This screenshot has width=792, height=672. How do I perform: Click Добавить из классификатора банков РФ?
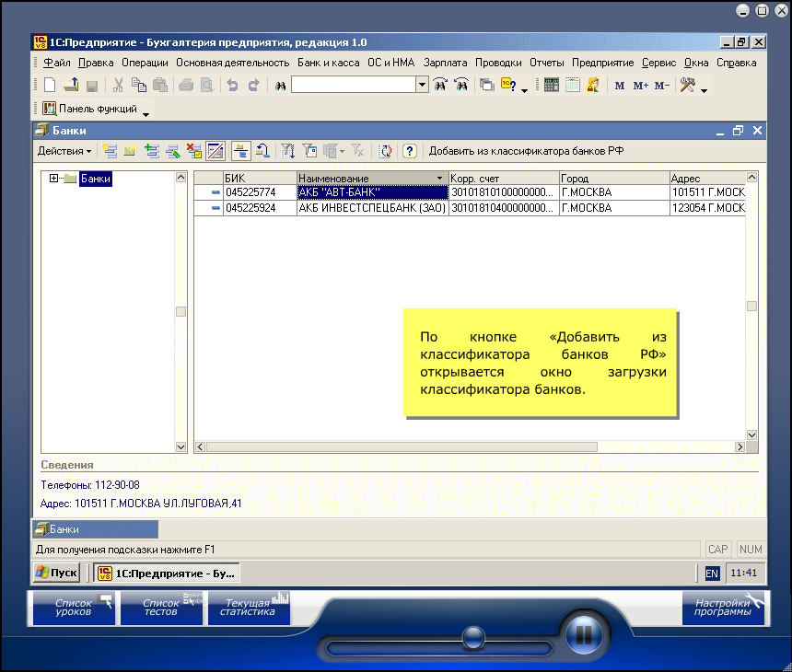pos(526,151)
